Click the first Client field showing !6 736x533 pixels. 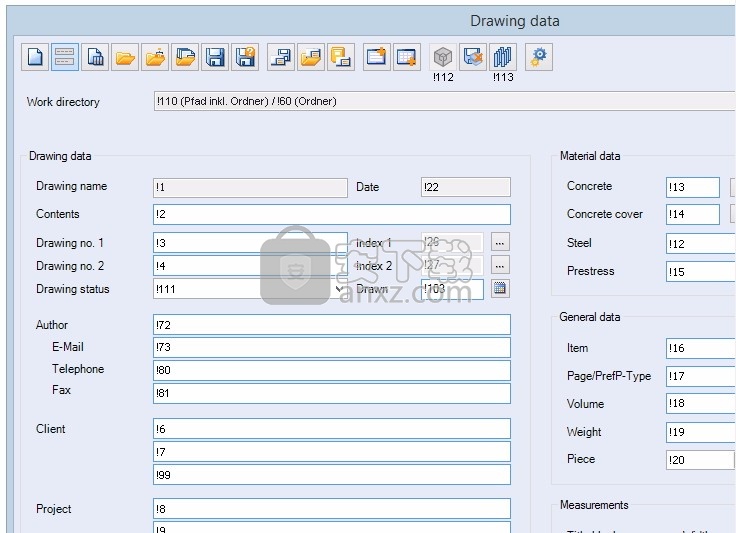pos(332,429)
